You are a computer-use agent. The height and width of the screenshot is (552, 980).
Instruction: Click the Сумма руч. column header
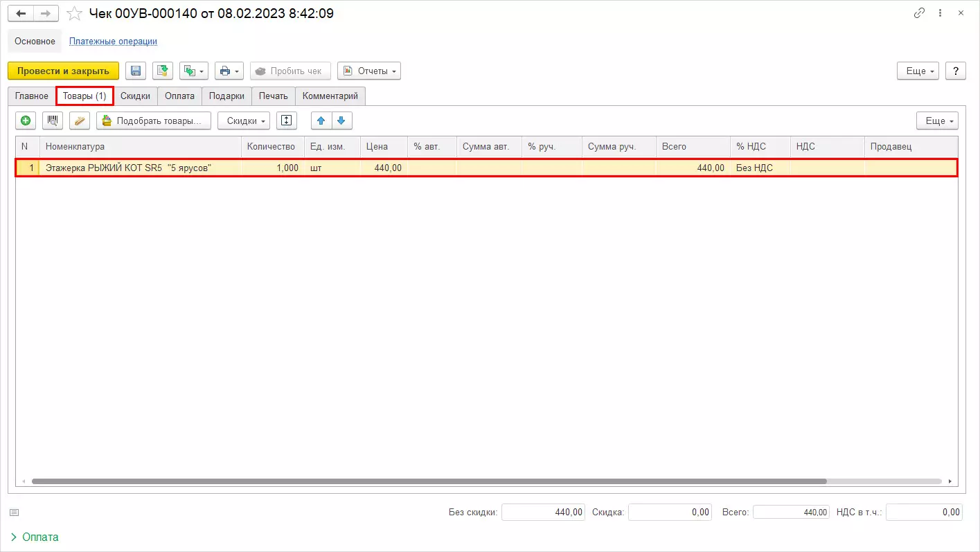[x=619, y=146]
